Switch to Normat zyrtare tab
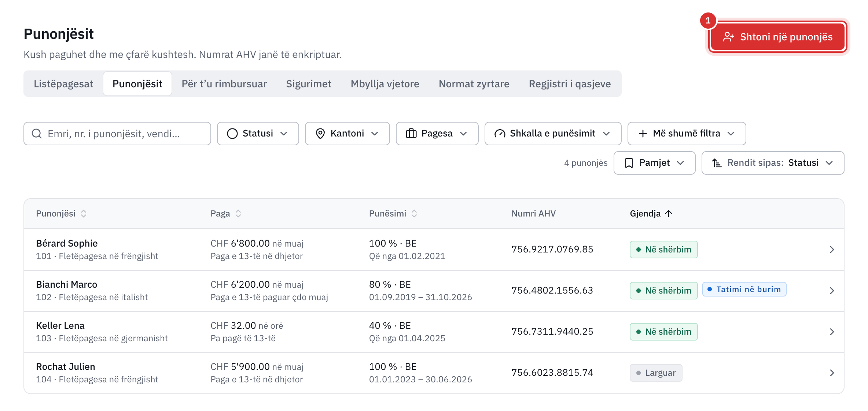 click(474, 84)
